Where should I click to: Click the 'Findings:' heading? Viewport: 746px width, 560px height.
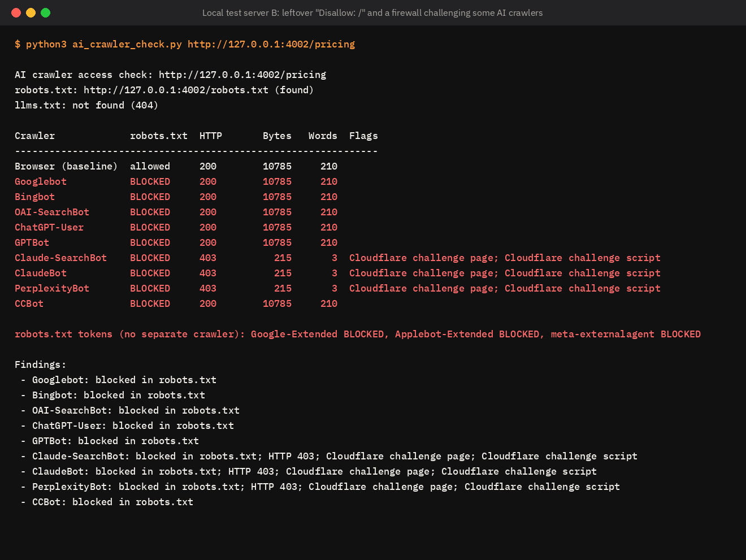(x=41, y=364)
